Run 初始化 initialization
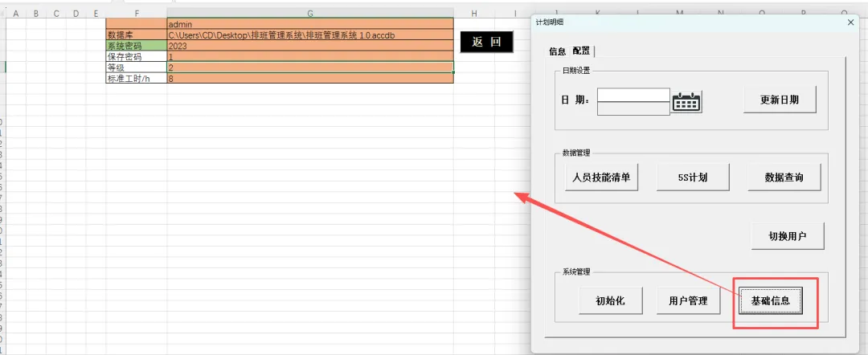Screen dimensions: 868x355 coord(610,301)
